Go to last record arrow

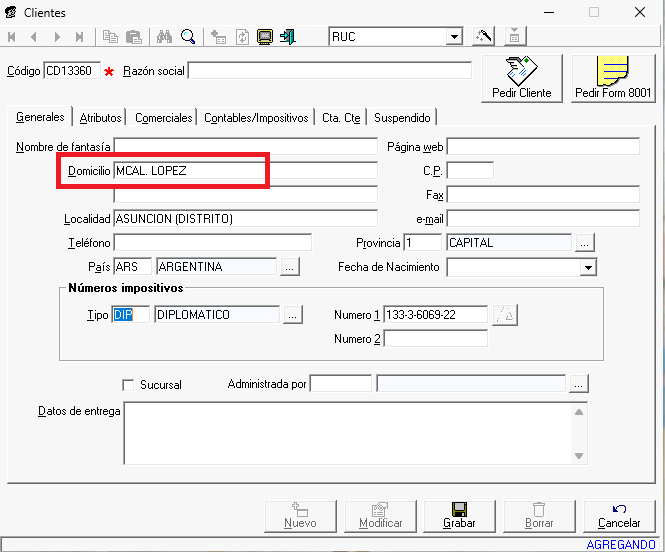[x=79, y=37]
